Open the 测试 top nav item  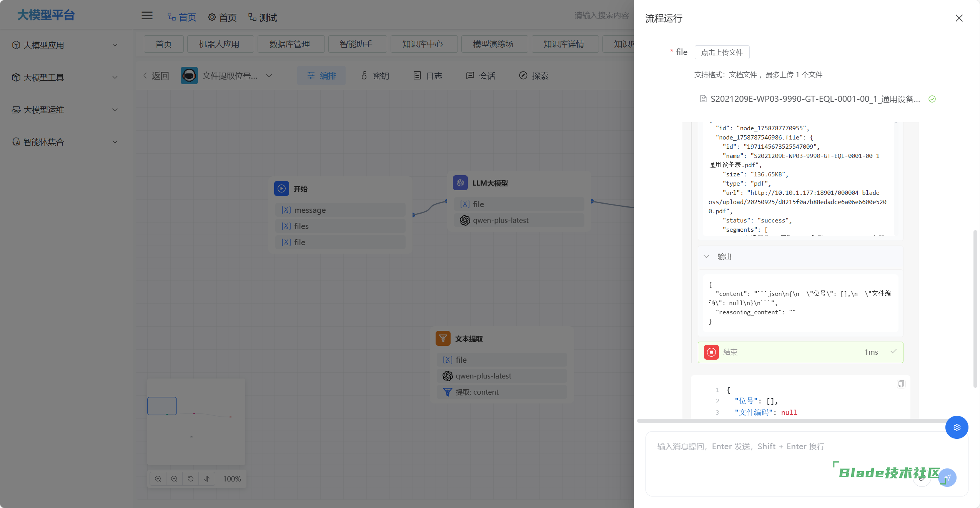point(263,17)
